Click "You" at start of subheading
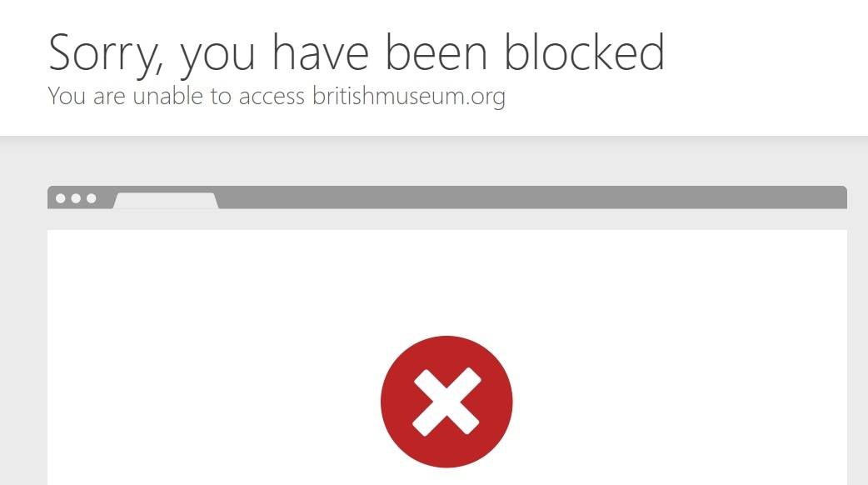 tap(67, 96)
